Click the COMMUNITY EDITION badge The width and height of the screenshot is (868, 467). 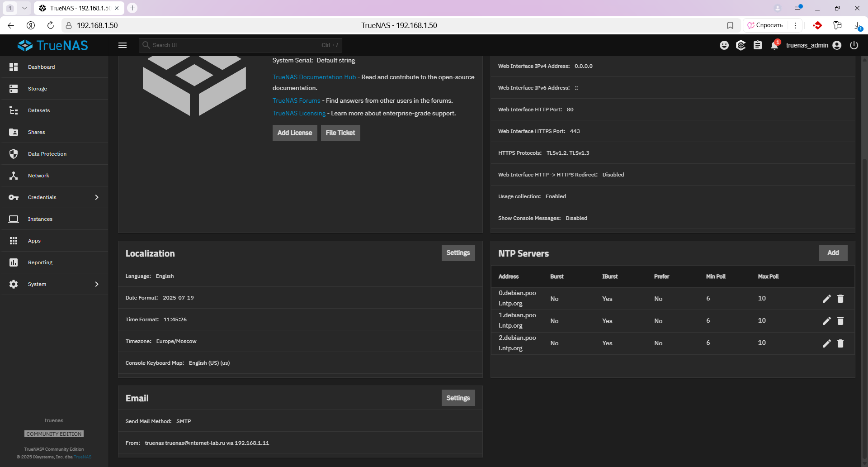point(54,434)
